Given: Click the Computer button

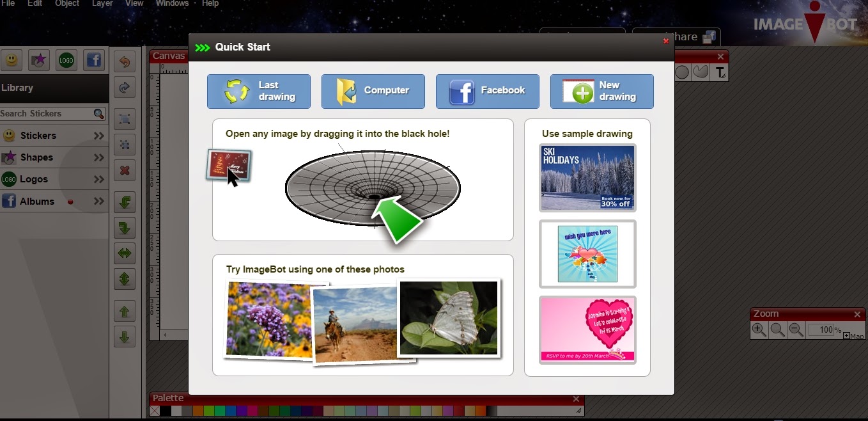Looking at the screenshot, I should point(373,91).
